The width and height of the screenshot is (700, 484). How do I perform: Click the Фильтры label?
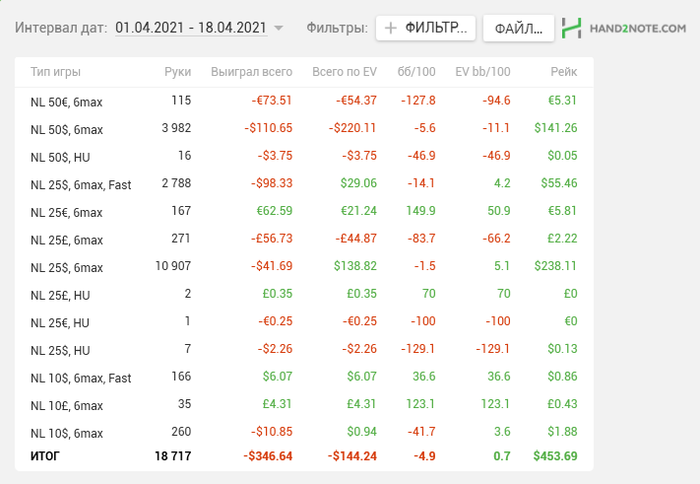[337, 28]
